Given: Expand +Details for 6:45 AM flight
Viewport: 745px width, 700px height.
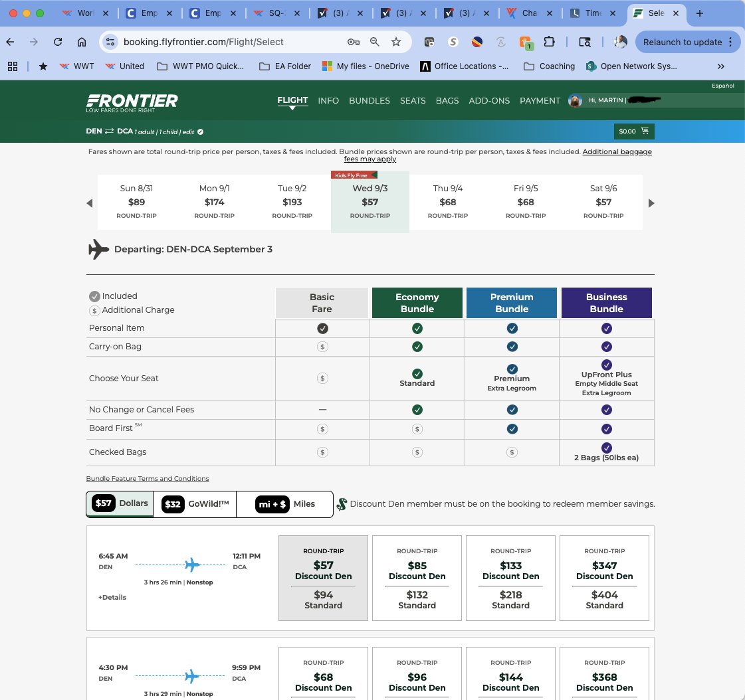Looking at the screenshot, I should click(x=112, y=598).
